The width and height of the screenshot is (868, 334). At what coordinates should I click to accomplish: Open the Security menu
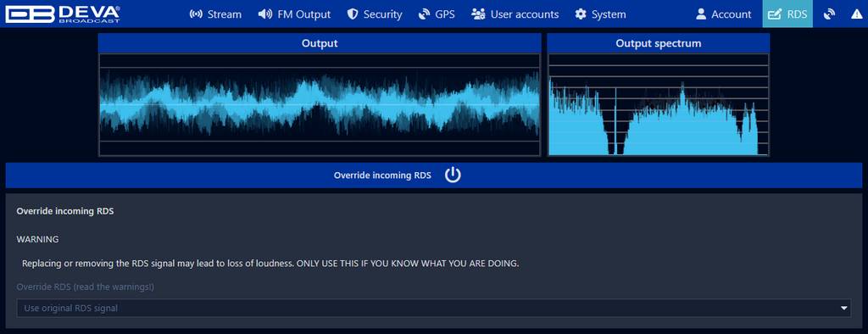point(374,14)
